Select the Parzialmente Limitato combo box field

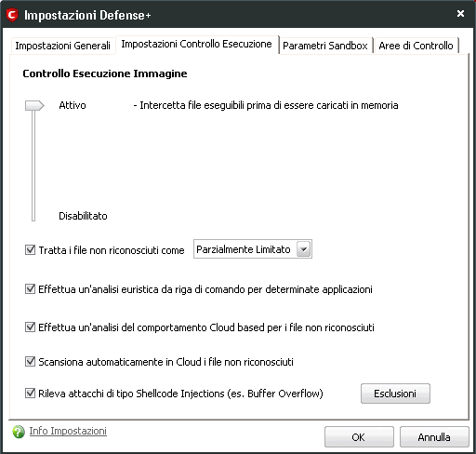click(253, 249)
